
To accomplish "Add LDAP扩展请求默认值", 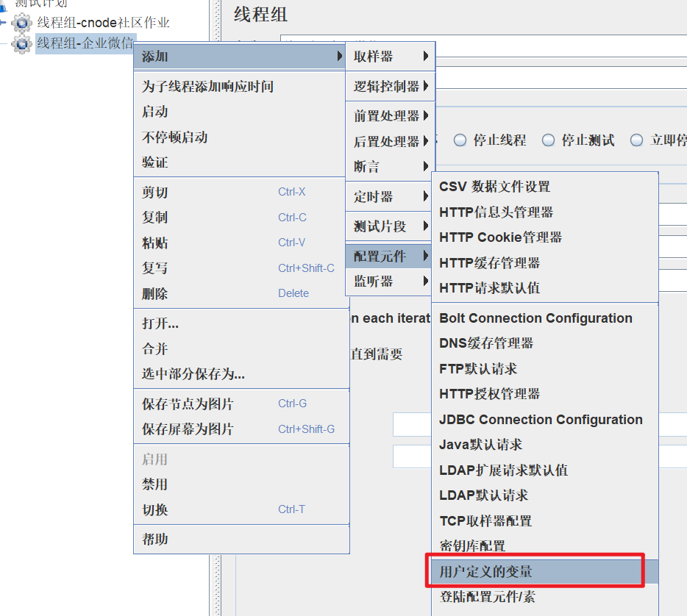I will tap(545, 470).
